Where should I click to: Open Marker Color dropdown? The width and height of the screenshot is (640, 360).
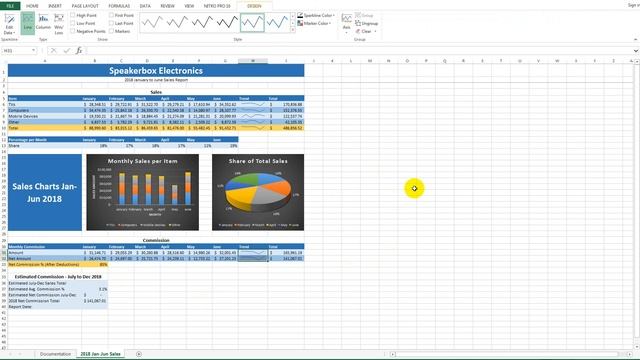click(314, 23)
